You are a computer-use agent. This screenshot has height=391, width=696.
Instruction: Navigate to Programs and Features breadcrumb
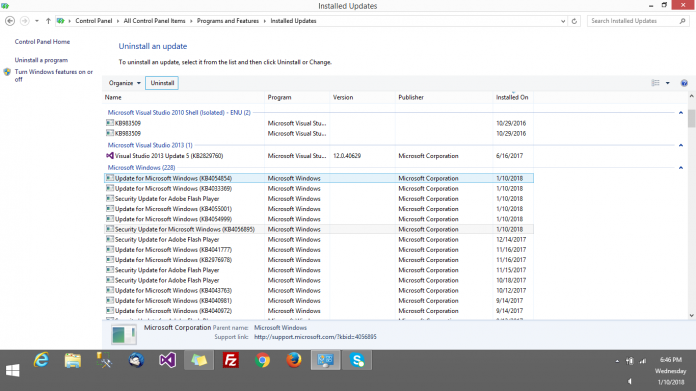pyautogui.click(x=228, y=21)
